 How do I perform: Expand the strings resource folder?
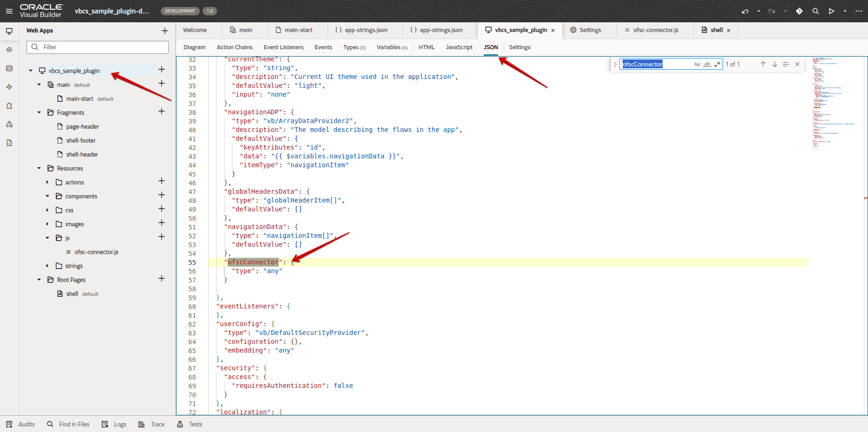(47, 266)
